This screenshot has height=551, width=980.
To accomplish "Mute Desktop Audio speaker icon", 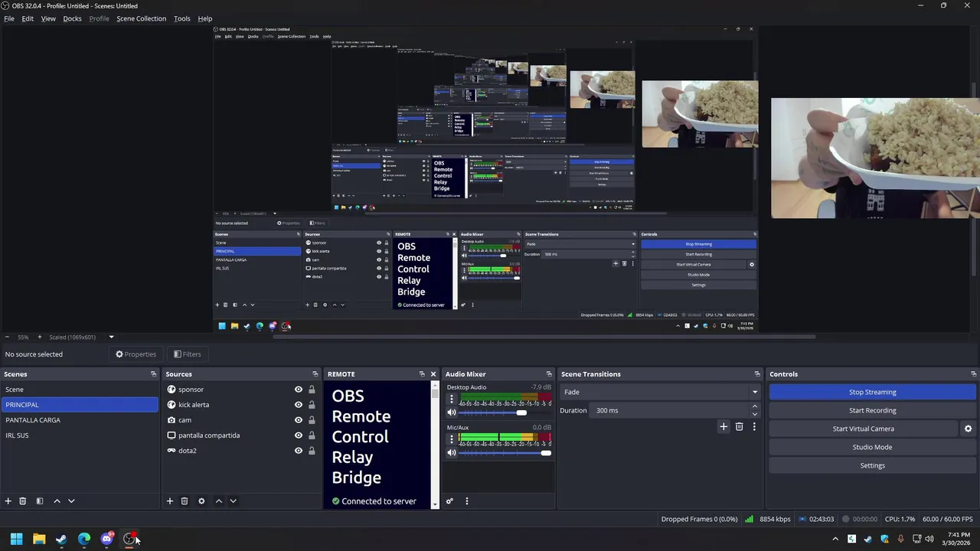I will pos(452,412).
